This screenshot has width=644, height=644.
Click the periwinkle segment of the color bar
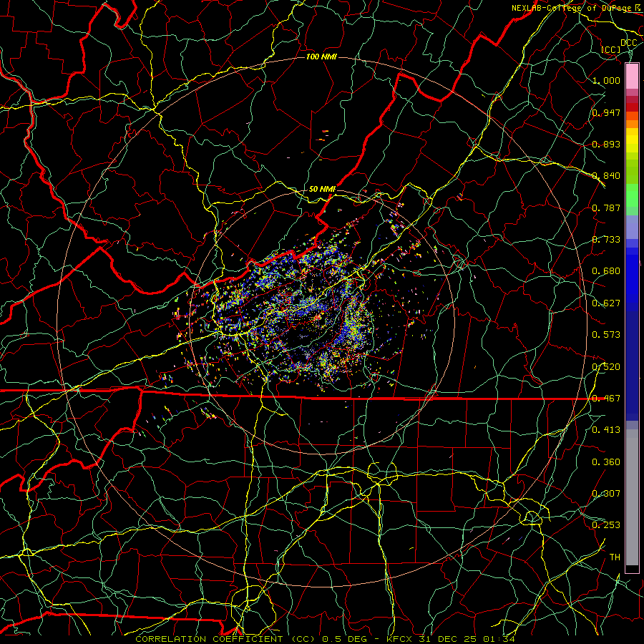click(632, 227)
